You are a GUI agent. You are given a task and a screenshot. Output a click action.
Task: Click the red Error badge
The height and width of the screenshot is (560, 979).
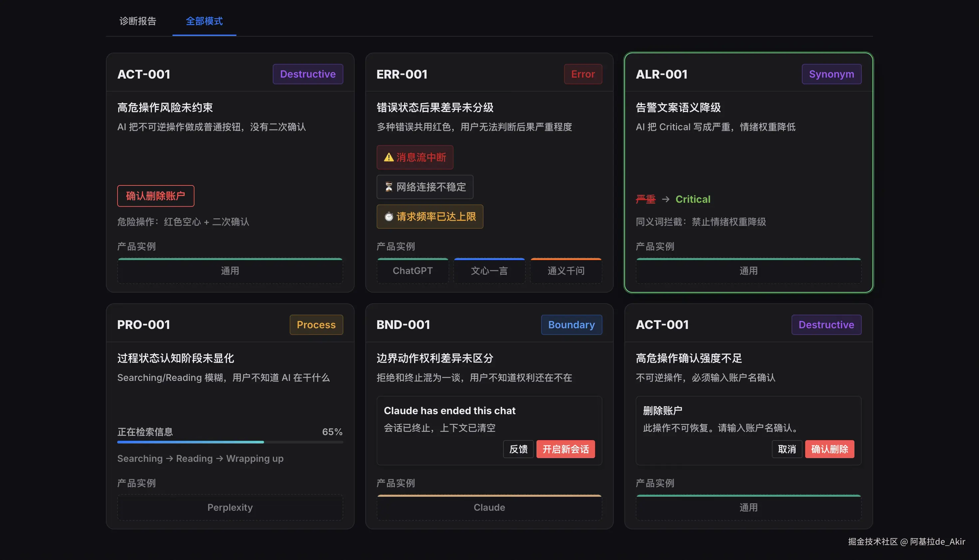tap(583, 74)
